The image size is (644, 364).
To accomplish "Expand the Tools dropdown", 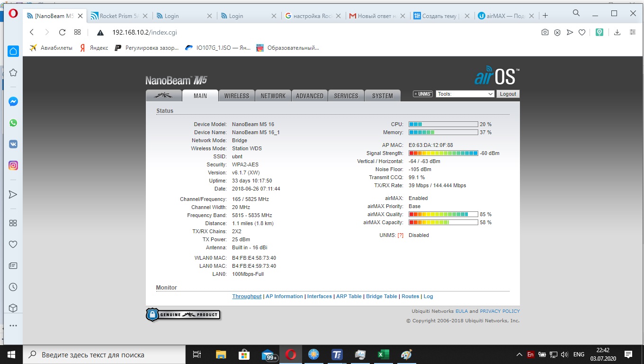I will coord(465,94).
